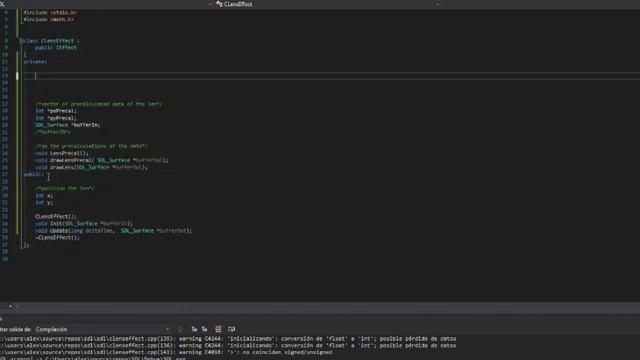The height and width of the screenshot is (360, 640).
Task: Go to next message in output
Action: click(204, 329)
